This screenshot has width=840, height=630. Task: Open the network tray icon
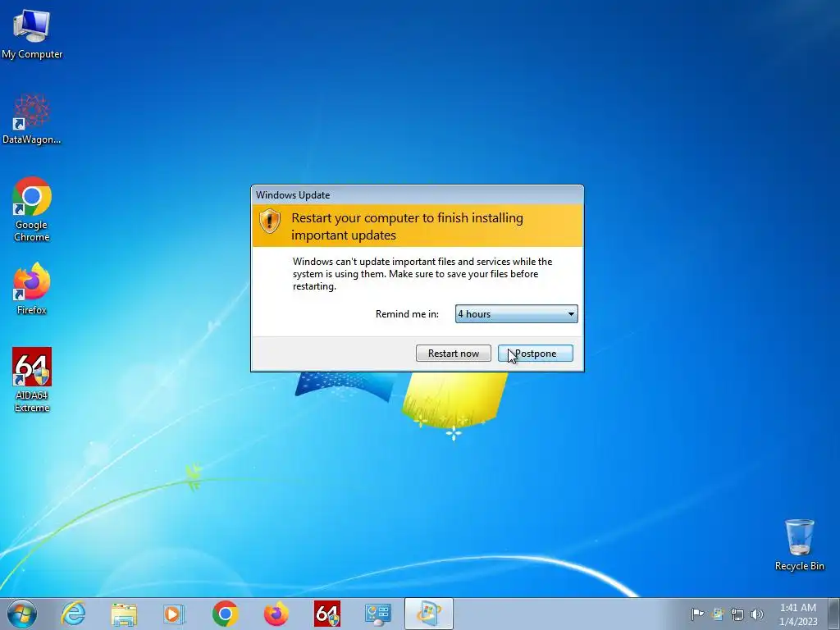[x=737, y=614]
